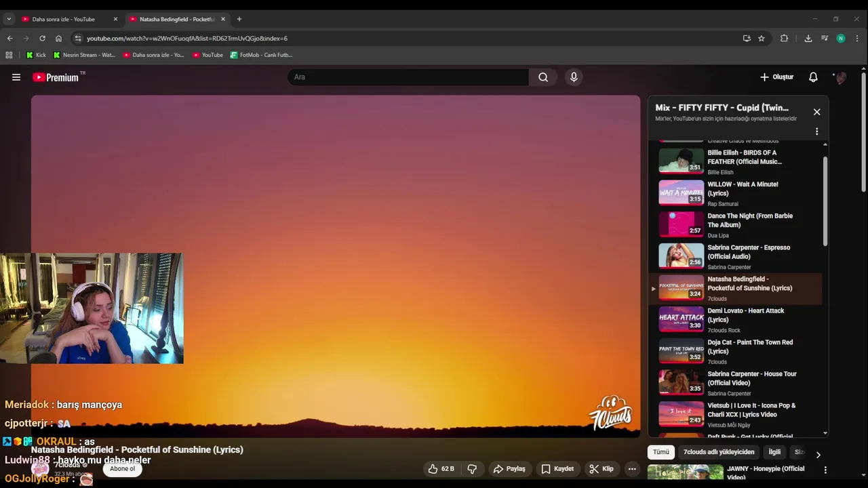Dislike the video with the thumbs-down icon
This screenshot has width=868, height=488.
[472, 468]
